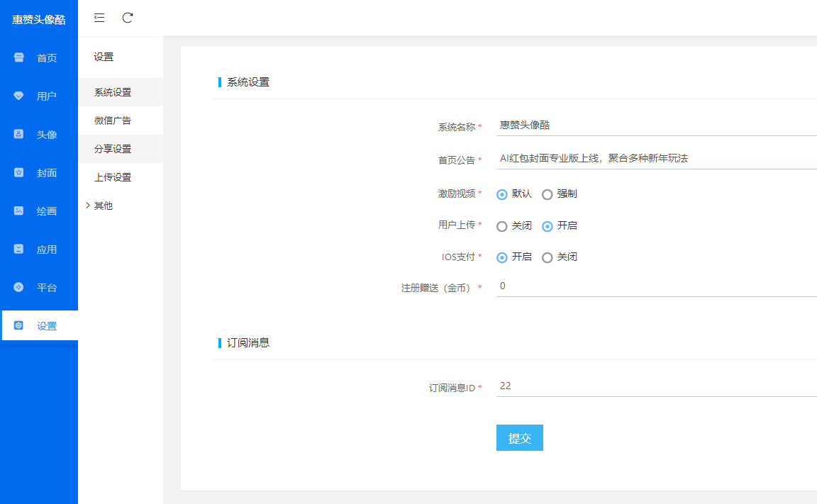
Task: Click the 系统设置 section heading
Action: [248, 82]
